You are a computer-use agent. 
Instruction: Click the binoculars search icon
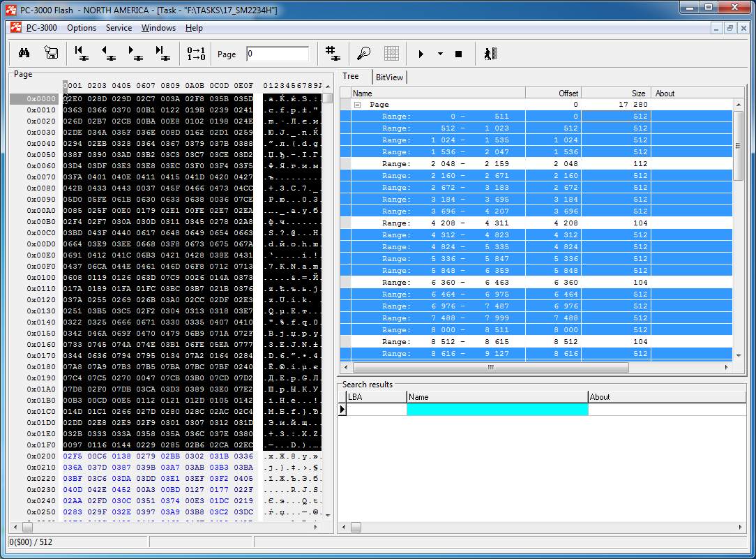24,54
